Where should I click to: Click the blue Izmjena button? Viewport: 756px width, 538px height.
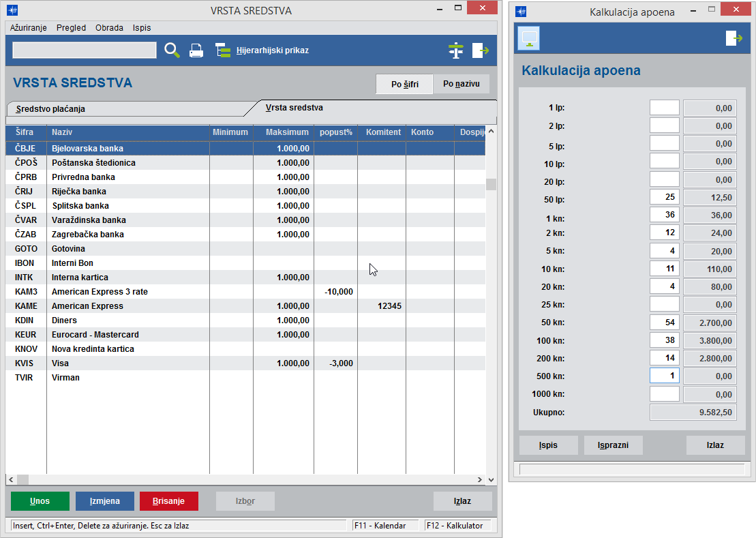104,501
